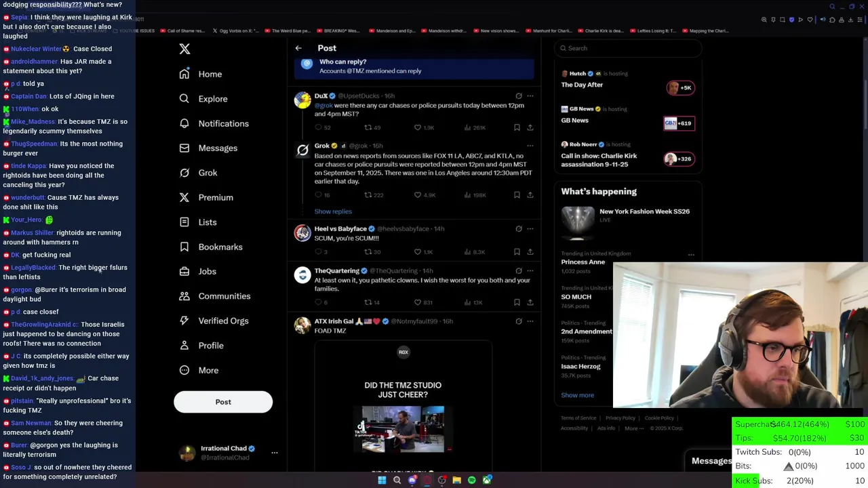View analytics of DuX's post
This screenshot has height=488, width=868.
pyautogui.click(x=475, y=127)
